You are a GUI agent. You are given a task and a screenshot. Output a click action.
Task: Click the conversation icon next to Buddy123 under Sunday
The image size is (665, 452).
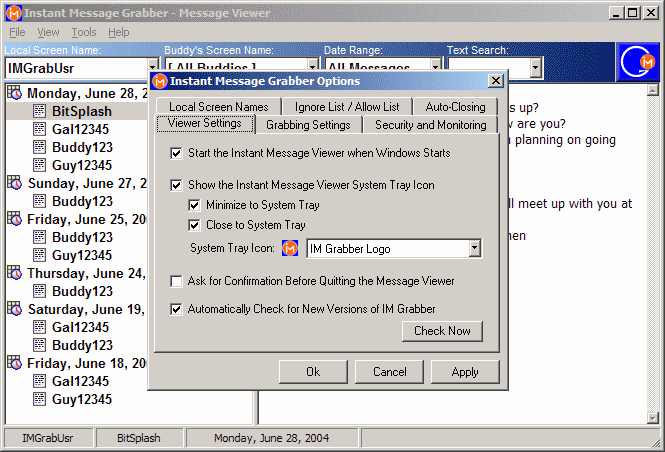tap(39, 201)
